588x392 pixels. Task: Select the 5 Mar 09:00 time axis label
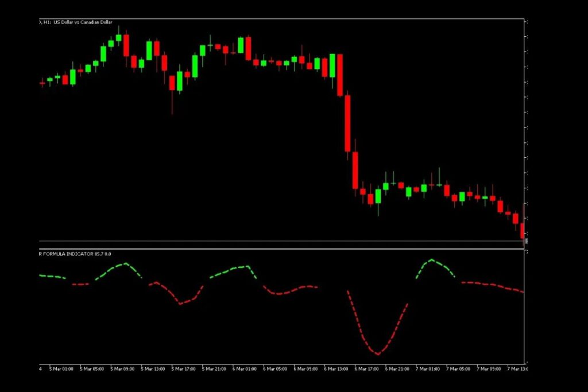tap(122, 368)
